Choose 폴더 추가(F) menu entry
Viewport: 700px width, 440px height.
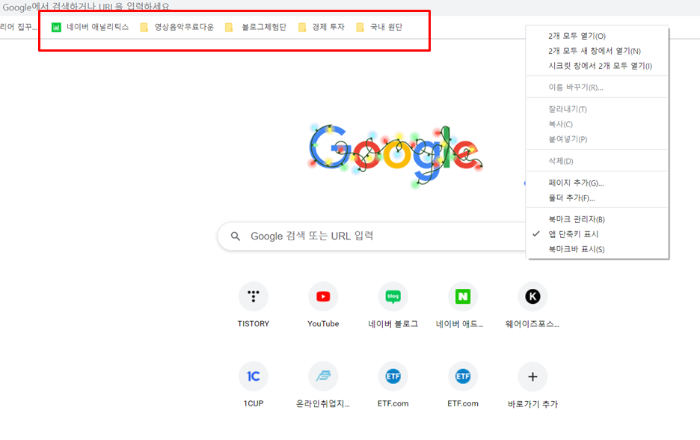(597, 198)
